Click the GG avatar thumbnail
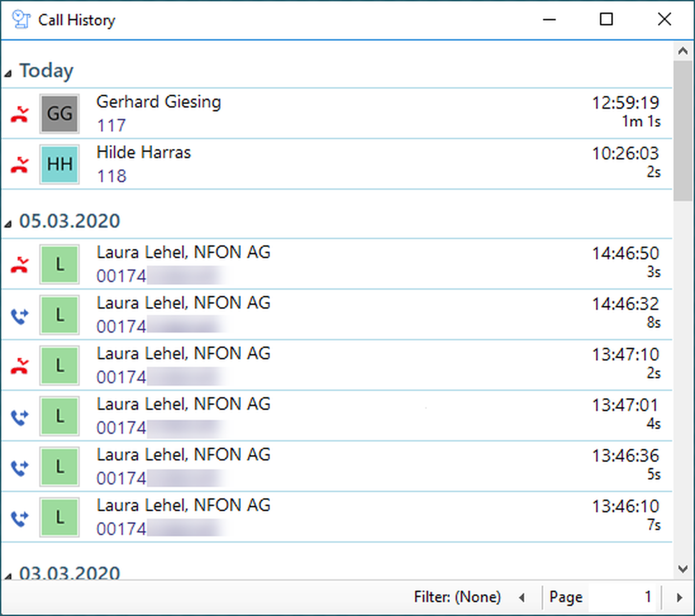 [59, 114]
